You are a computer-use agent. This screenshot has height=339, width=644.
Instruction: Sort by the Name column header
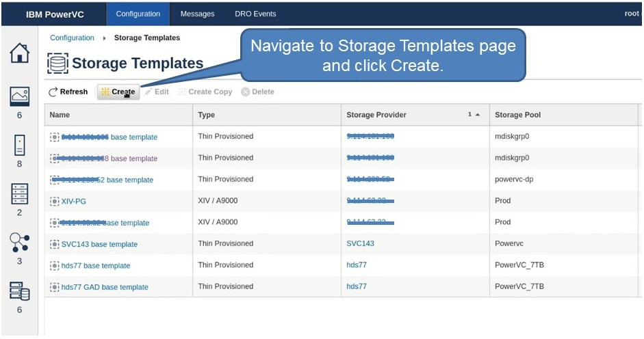[118, 115]
